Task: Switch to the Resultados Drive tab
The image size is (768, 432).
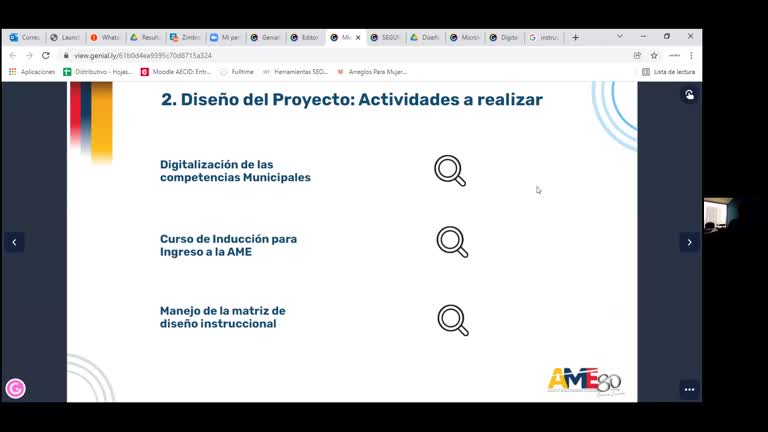Action: click(x=145, y=37)
